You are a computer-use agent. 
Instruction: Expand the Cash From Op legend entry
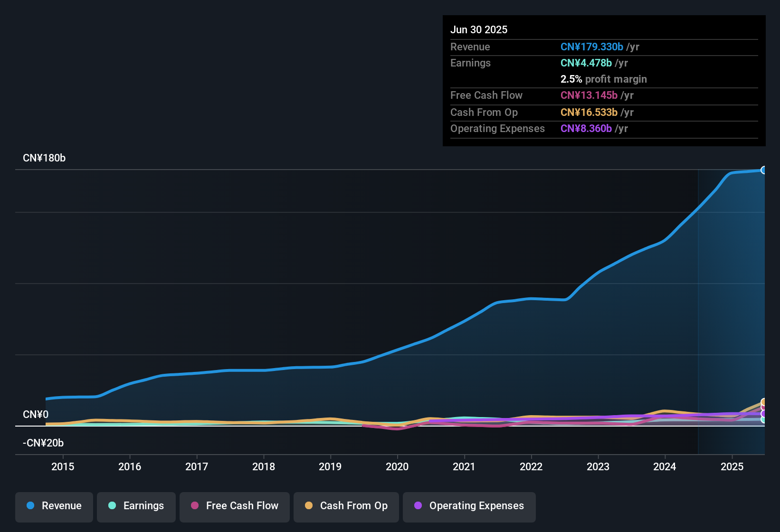pos(346,506)
